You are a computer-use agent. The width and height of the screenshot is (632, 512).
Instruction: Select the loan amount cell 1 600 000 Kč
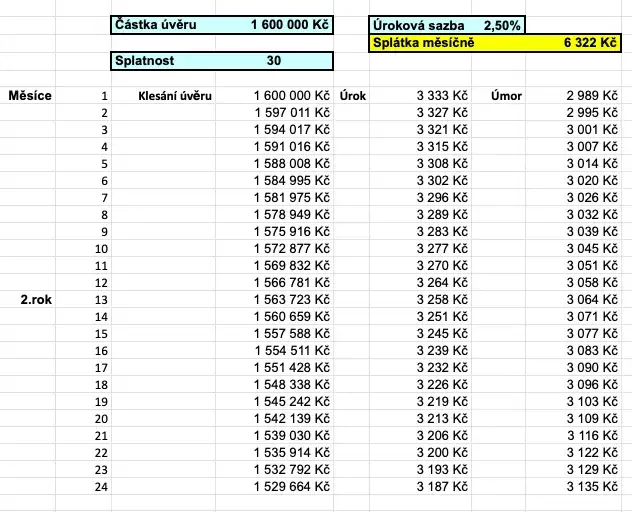pos(289,25)
